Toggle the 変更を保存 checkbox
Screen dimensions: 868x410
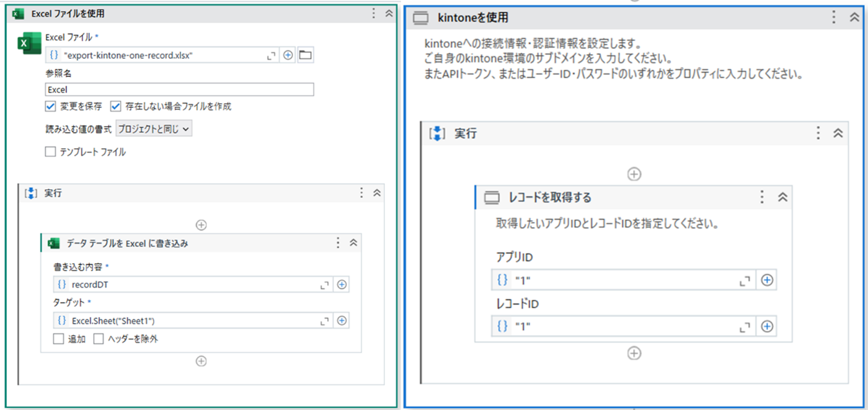coord(51,106)
